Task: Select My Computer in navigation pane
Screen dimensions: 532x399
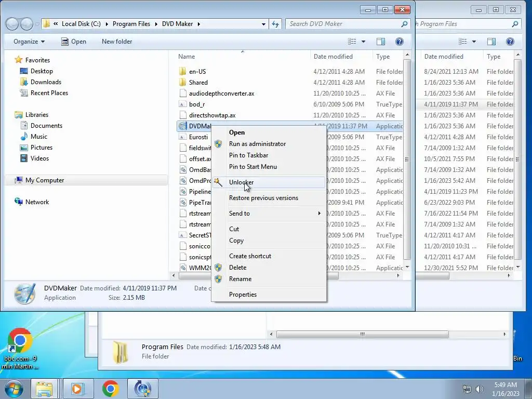Action: coord(87,180)
